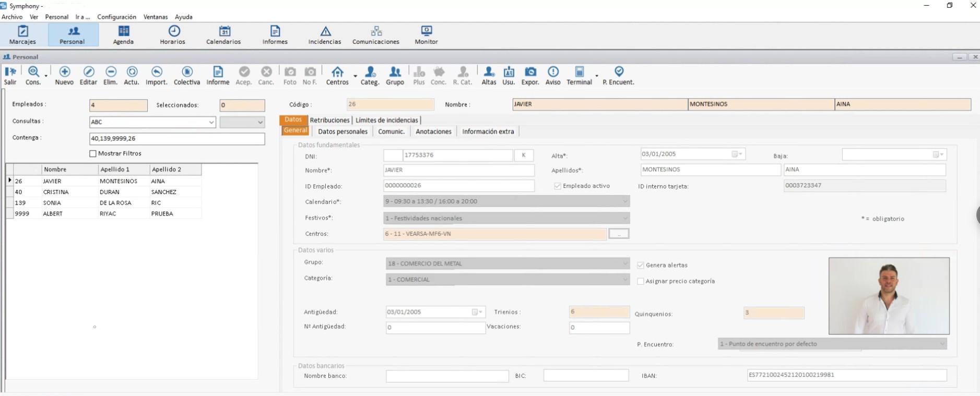Toggle the Genera alertas checkbox
Viewport: 980px width, 396px height.
tap(641, 265)
